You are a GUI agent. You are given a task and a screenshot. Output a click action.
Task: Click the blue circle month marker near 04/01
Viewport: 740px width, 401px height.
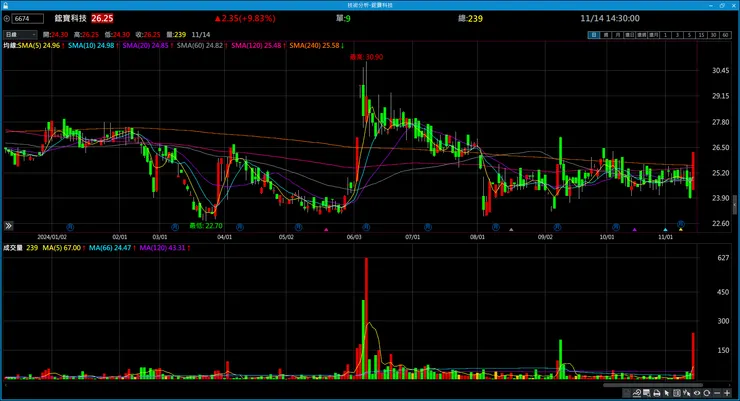pos(240,227)
